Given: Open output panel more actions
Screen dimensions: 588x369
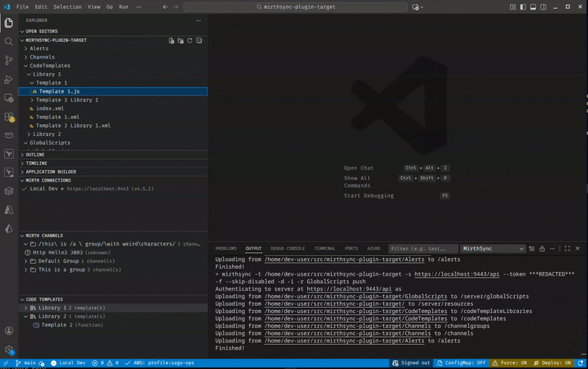Looking at the screenshot, I should 552,248.
